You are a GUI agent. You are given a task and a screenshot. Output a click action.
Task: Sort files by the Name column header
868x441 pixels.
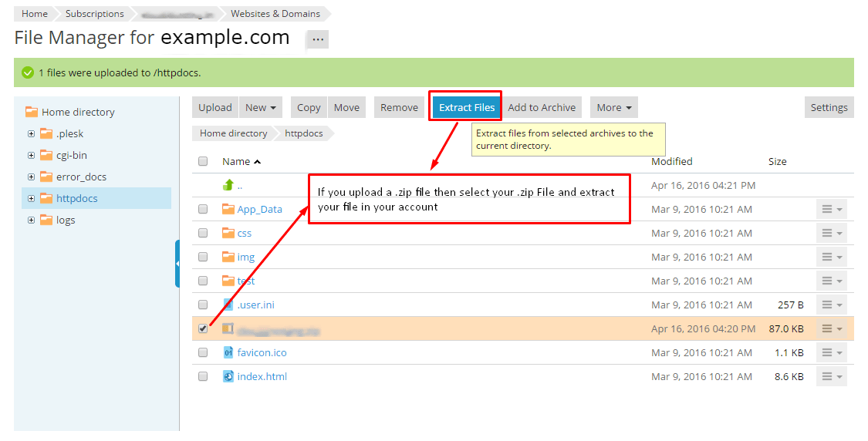tap(236, 161)
